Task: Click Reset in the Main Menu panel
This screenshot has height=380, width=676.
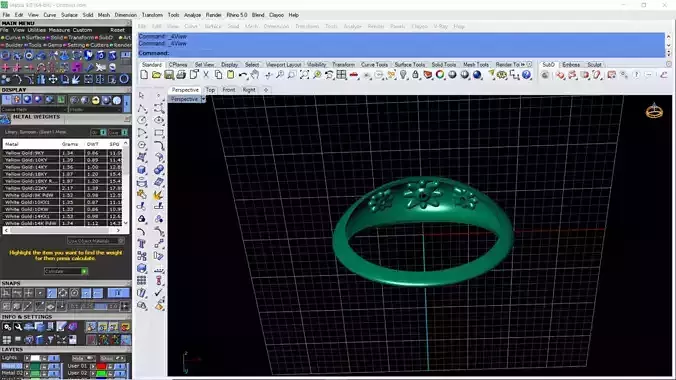Action: point(117,30)
